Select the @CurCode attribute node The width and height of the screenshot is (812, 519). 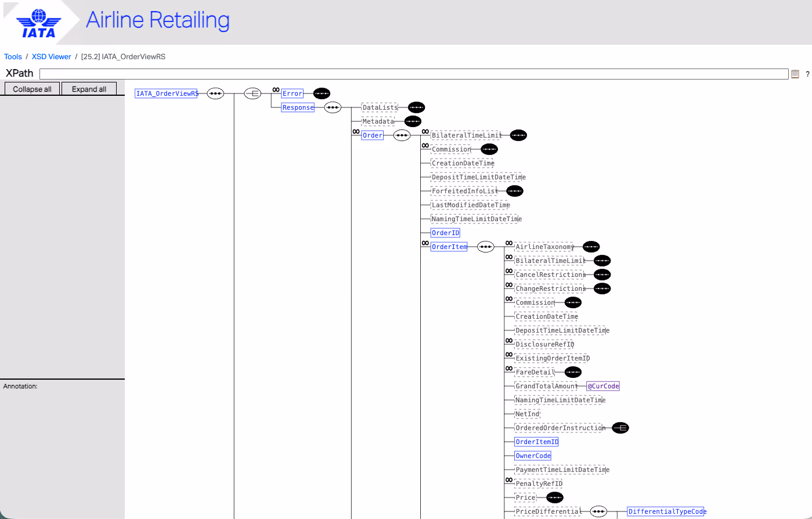pyautogui.click(x=603, y=386)
